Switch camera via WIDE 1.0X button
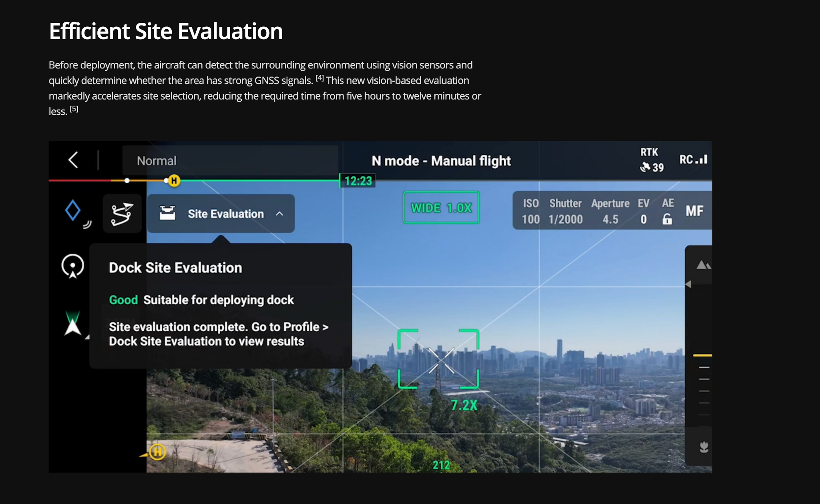820x504 pixels. pyautogui.click(x=441, y=208)
